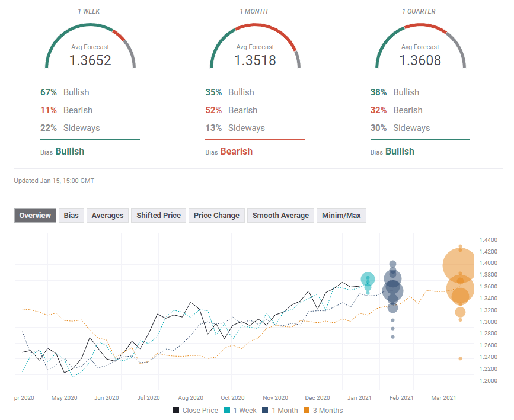Image resolution: width=514 pixels, height=420 pixels.
Task: Click the 1 Week Bullish bias label
Action: tap(69, 151)
